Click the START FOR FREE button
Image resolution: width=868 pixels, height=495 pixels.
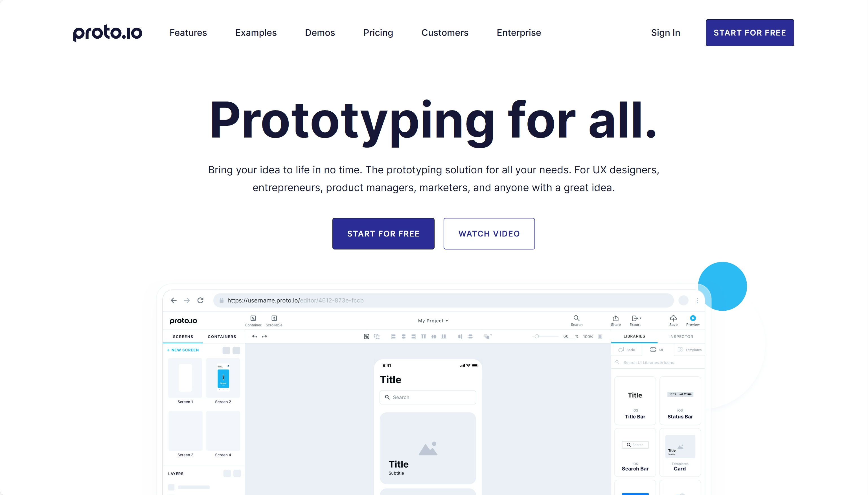749,33
